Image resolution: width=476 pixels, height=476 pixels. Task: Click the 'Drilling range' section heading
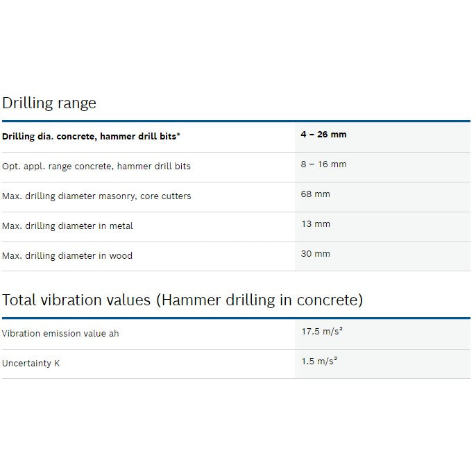pyautogui.click(x=49, y=103)
